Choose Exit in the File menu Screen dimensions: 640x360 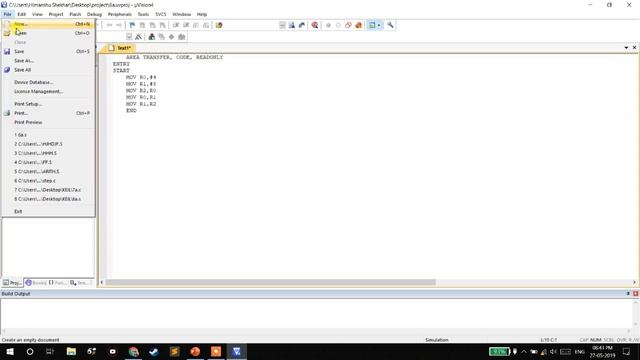point(48,211)
